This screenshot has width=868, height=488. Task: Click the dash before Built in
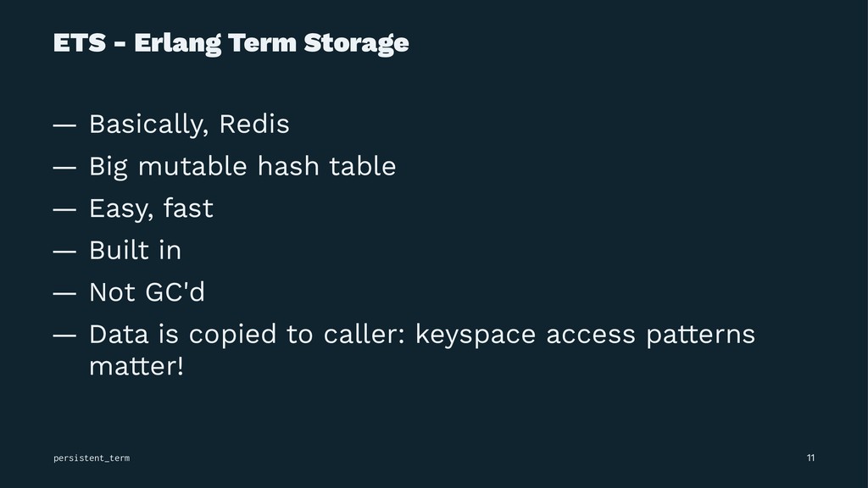[x=64, y=251]
